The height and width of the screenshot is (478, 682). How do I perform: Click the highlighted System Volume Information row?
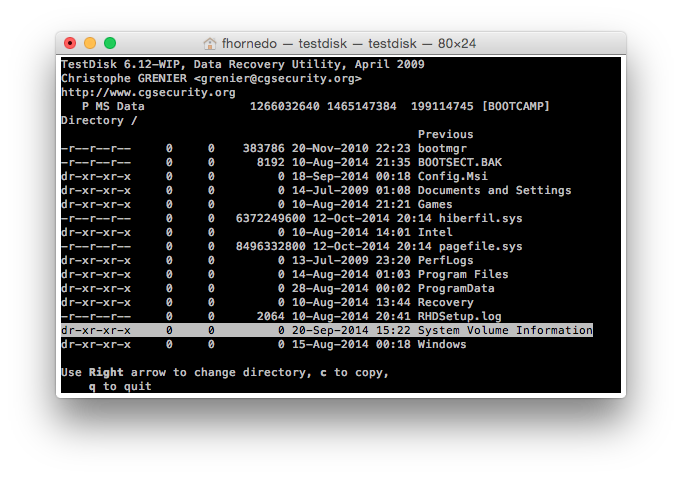[327, 330]
